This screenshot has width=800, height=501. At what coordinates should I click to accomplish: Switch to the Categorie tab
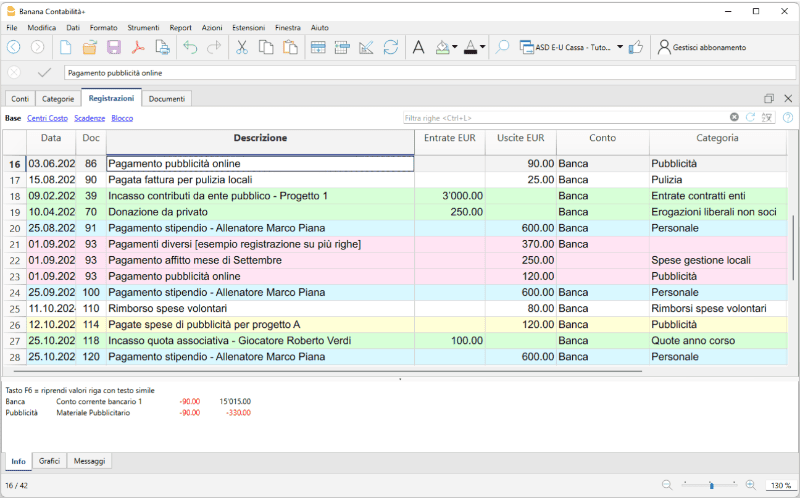58,99
